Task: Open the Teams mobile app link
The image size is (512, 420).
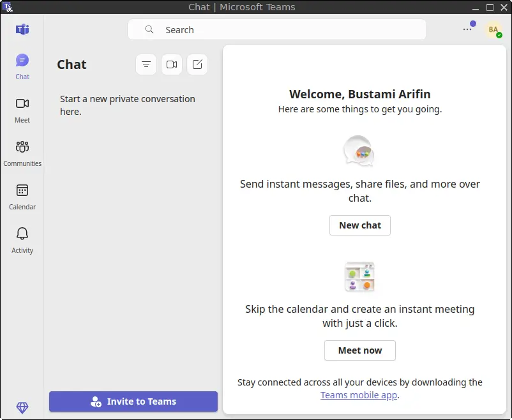Action: [x=359, y=395]
